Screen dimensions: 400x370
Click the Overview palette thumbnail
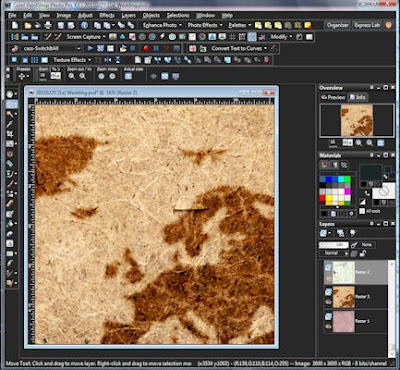pos(357,120)
